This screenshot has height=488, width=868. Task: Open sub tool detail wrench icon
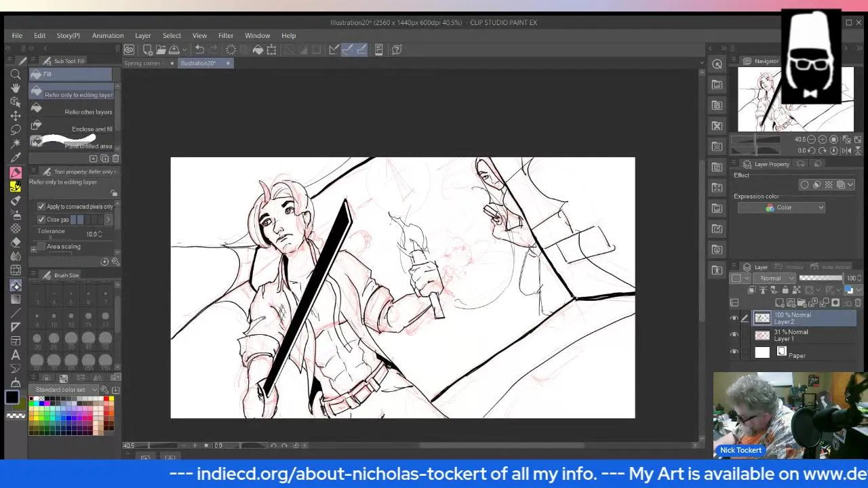coord(115,262)
